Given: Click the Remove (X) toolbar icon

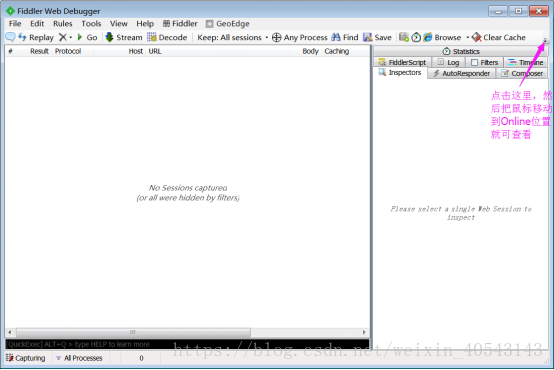Looking at the screenshot, I should click(63, 37).
